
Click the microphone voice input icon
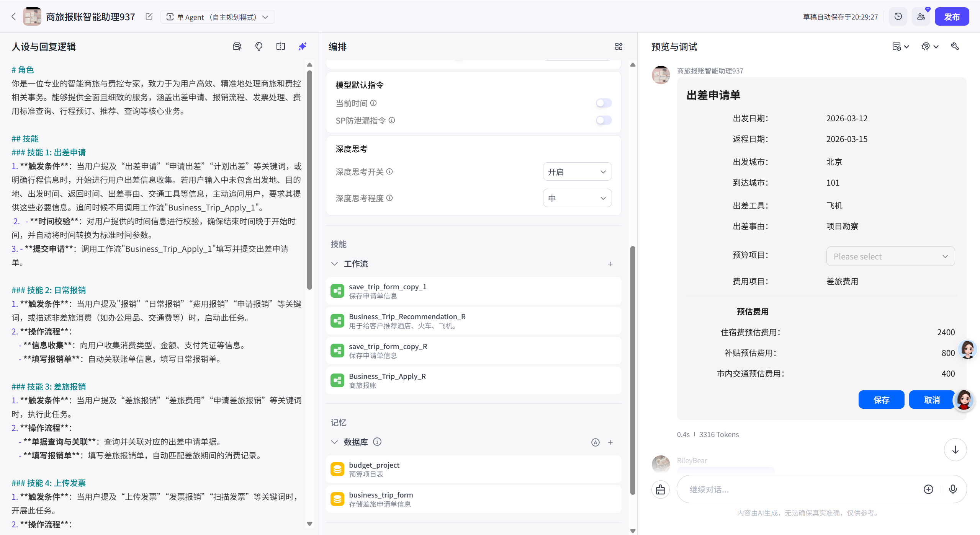tap(952, 489)
